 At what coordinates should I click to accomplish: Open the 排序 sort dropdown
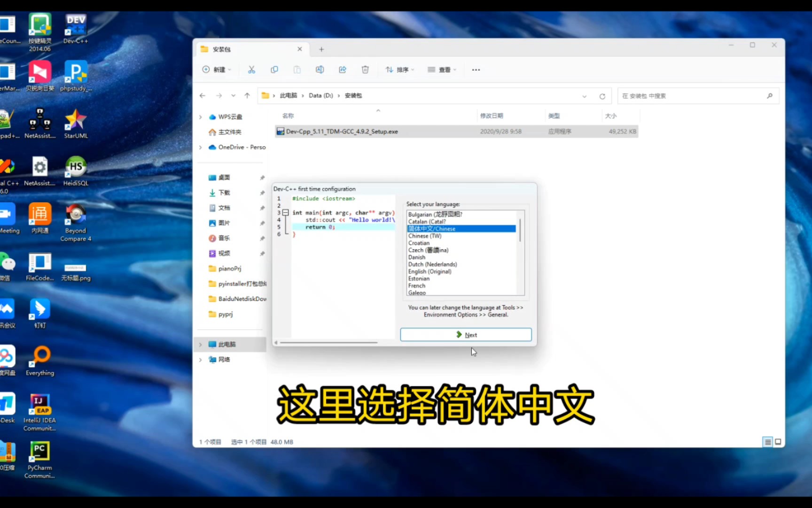click(x=399, y=69)
